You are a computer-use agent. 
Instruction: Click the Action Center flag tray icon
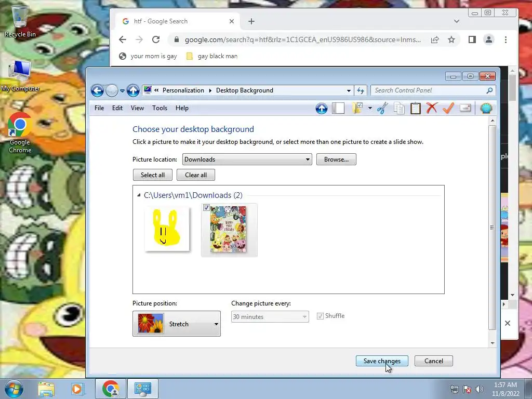pyautogui.click(x=467, y=389)
